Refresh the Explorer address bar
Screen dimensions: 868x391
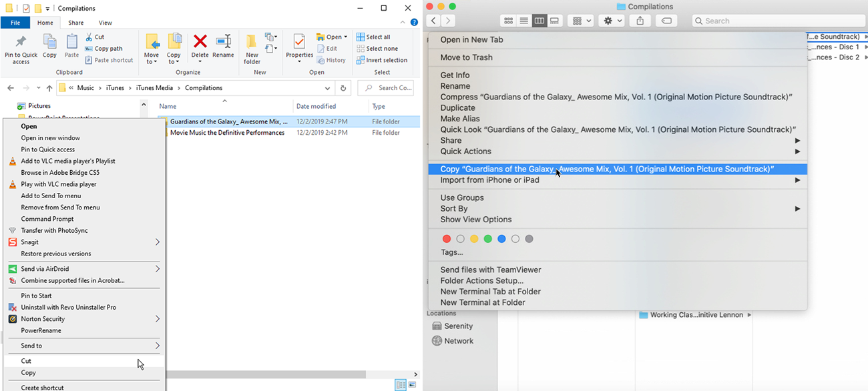tap(343, 88)
